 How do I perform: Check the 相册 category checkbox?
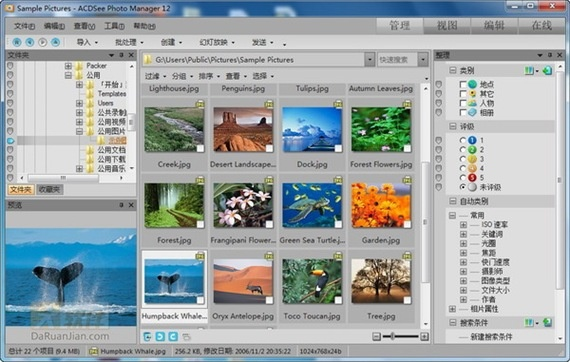tap(463, 113)
